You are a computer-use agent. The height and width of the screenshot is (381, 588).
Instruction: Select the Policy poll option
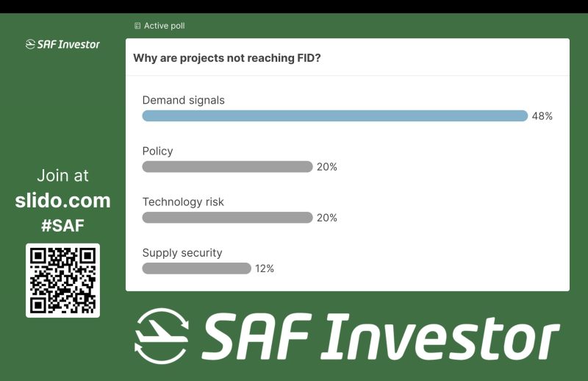[x=157, y=151]
